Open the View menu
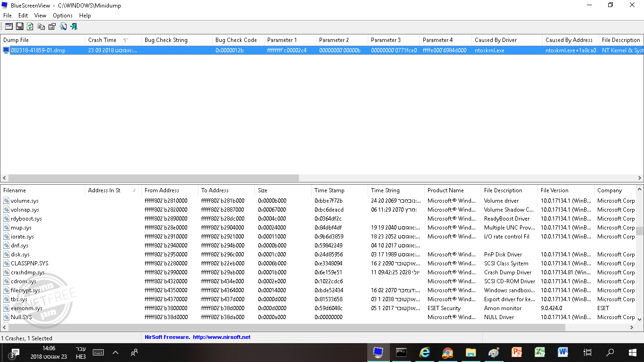Screen dimensions: 644x362 coord(41,16)
